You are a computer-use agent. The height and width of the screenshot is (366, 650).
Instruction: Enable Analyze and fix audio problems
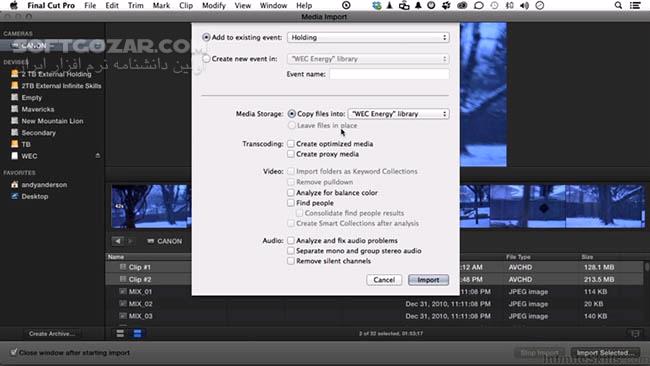(x=291, y=241)
